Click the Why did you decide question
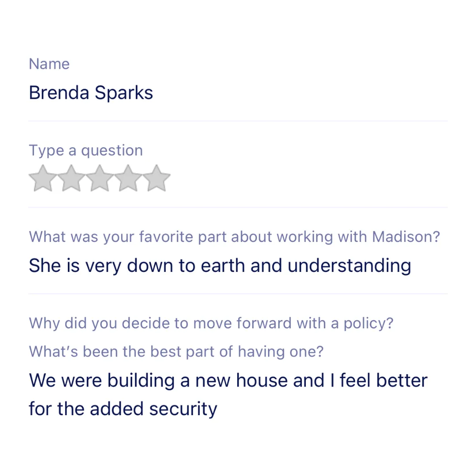476x476 pixels. coord(211,323)
